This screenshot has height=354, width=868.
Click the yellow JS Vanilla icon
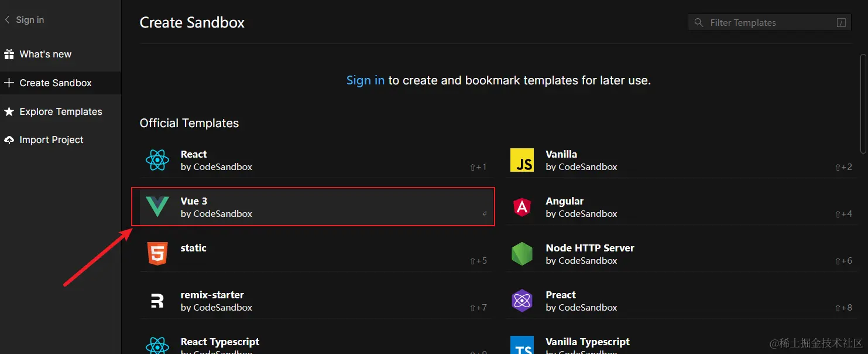[522, 160]
